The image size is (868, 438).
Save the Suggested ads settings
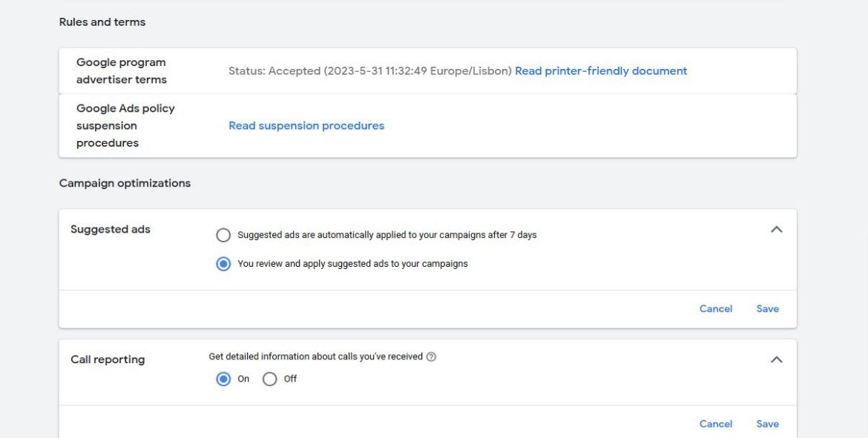coord(767,308)
